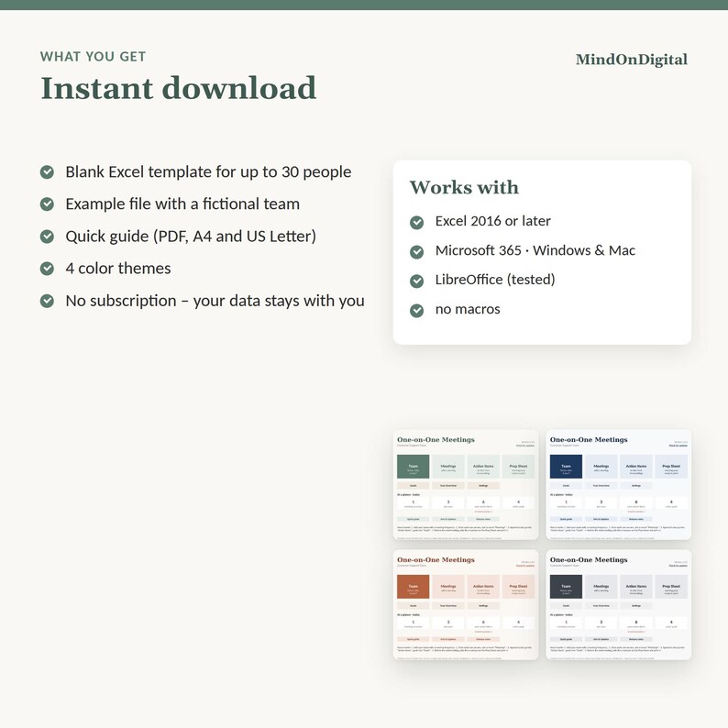Open the green theme preview thumbnail
728x728 pixels.
(466, 485)
